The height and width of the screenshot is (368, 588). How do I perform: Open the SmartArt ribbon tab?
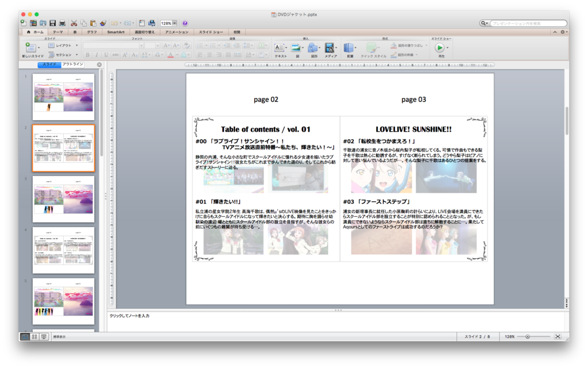coord(115,32)
